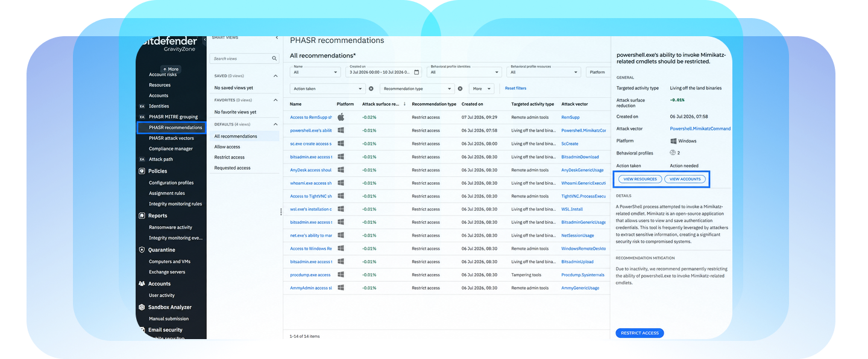Click the Reset filters link
The width and height of the screenshot is (868, 359).
tap(515, 89)
